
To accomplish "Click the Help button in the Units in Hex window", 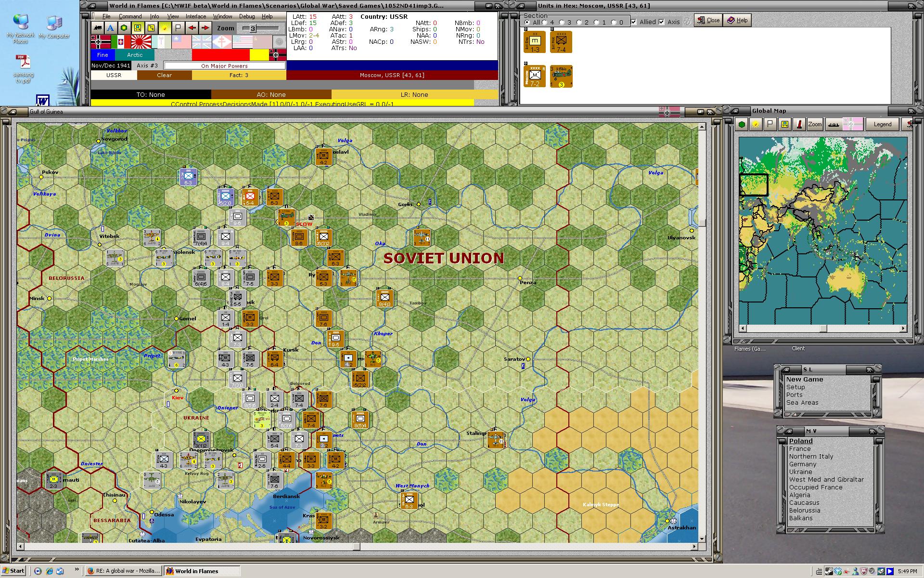I will click(x=737, y=20).
